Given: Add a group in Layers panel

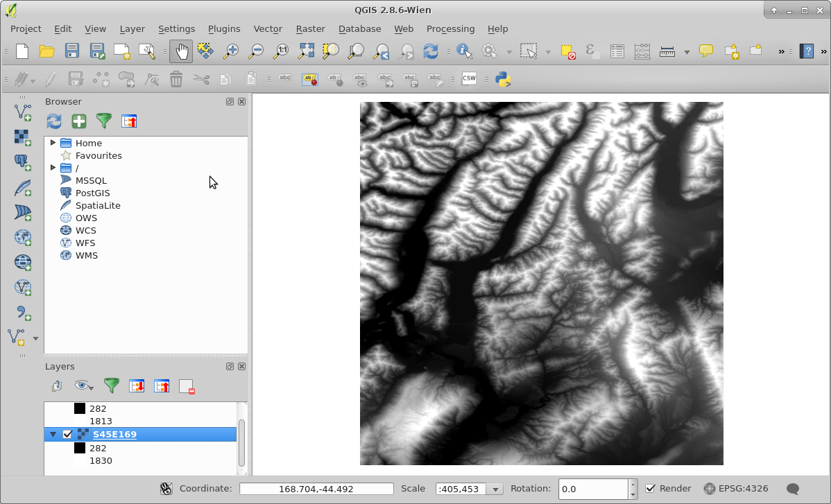Looking at the screenshot, I should tap(58, 386).
